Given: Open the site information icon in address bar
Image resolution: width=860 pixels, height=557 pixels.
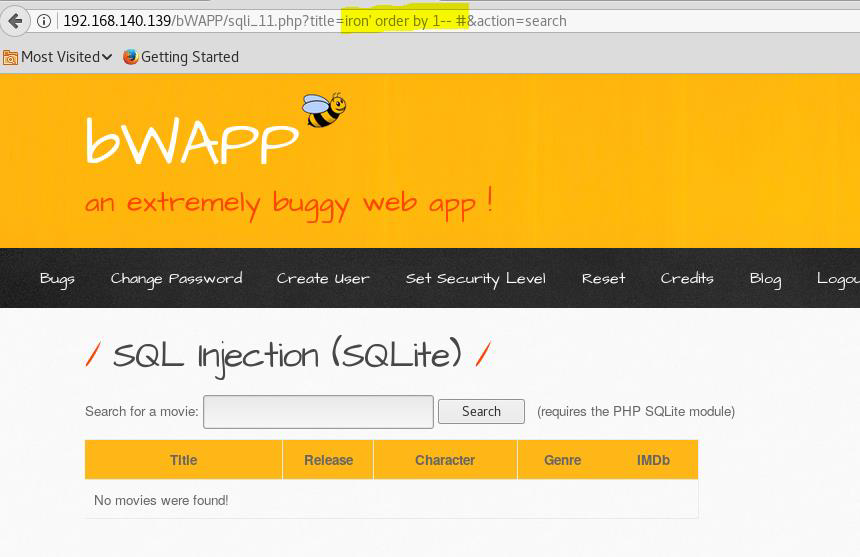Looking at the screenshot, I should click(44, 21).
